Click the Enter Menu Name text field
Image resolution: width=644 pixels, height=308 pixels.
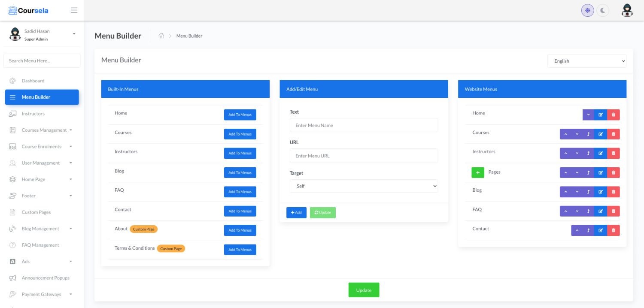coord(364,125)
